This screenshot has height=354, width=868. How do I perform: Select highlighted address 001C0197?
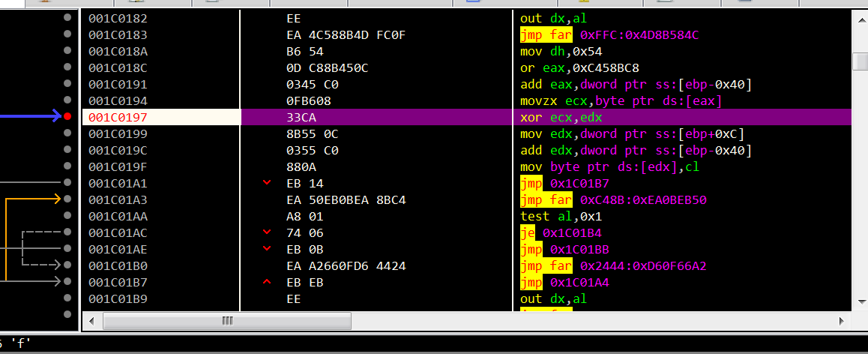click(x=118, y=118)
